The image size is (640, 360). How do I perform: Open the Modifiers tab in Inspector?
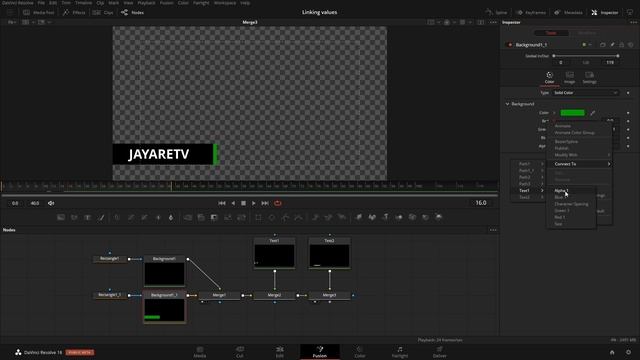click(587, 33)
